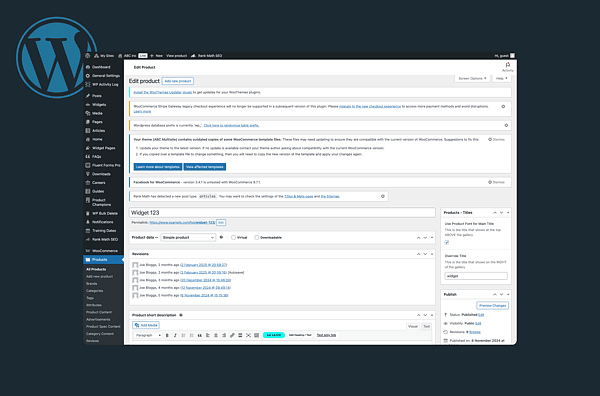Click the Bold icon in the editor toolbar
The height and width of the screenshot is (396, 600).
pos(167,335)
